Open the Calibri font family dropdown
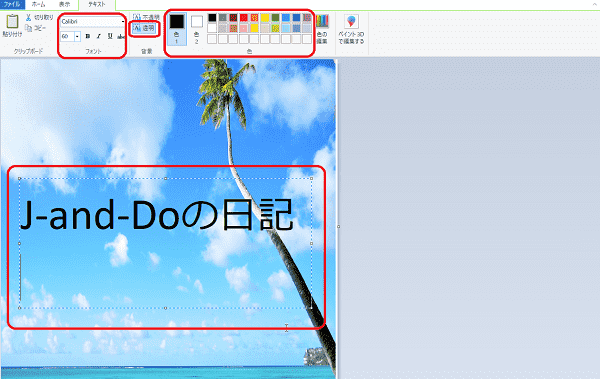This screenshot has height=379, width=600. point(123,22)
